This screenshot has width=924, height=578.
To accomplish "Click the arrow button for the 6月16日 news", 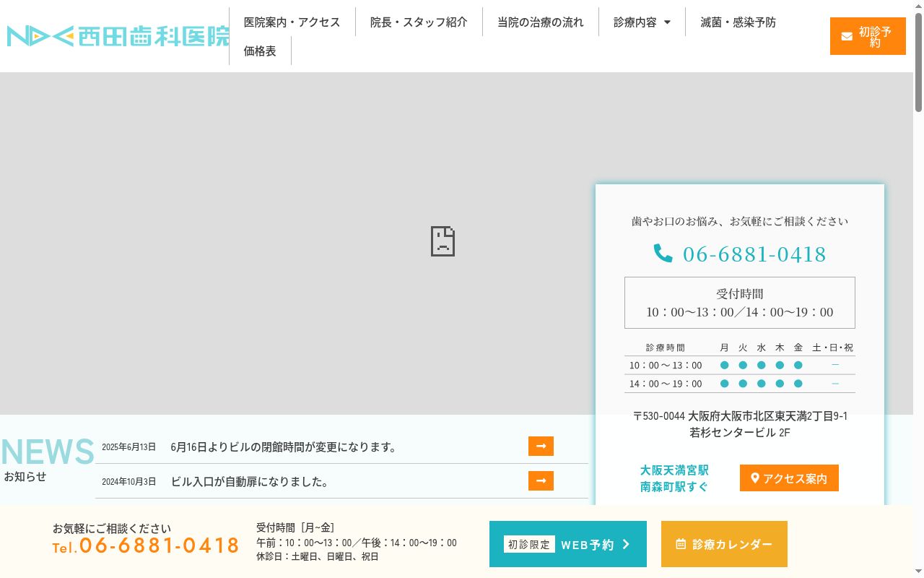I will [541, 447].
